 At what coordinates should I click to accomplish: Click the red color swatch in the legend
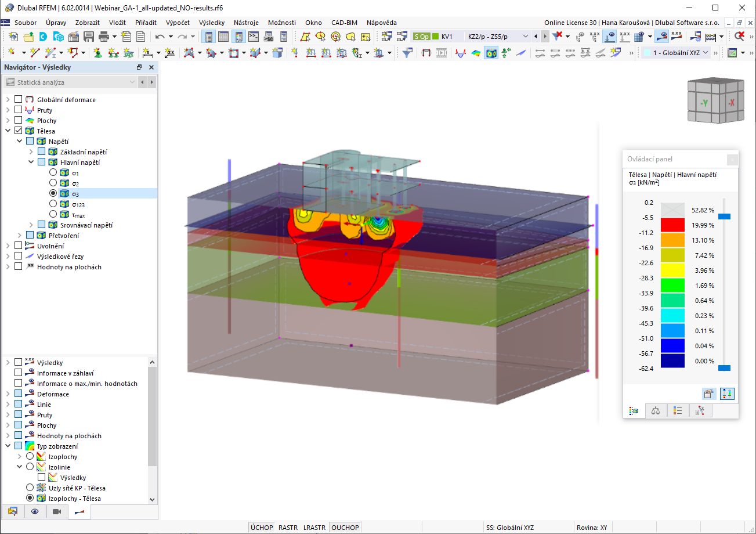click(x=672, y=225)
